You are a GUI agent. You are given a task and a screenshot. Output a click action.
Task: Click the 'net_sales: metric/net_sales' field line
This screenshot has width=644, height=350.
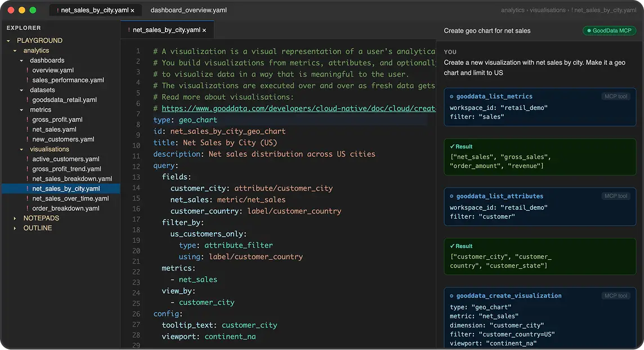[228, 200]
